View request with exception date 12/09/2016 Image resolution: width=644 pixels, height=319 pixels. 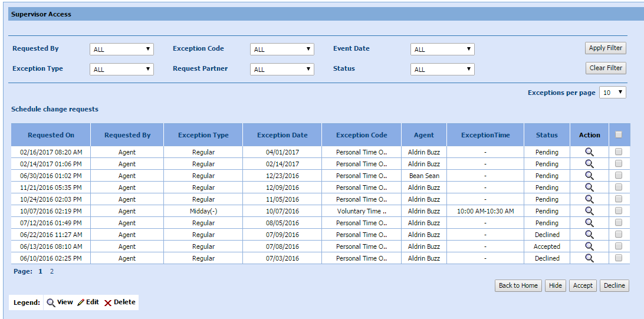click(x=589, y=188)
